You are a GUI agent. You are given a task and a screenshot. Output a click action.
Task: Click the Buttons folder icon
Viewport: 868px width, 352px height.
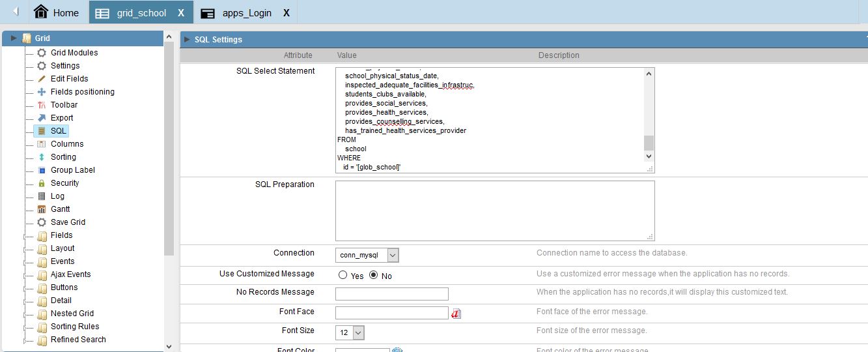click(42, 287)
